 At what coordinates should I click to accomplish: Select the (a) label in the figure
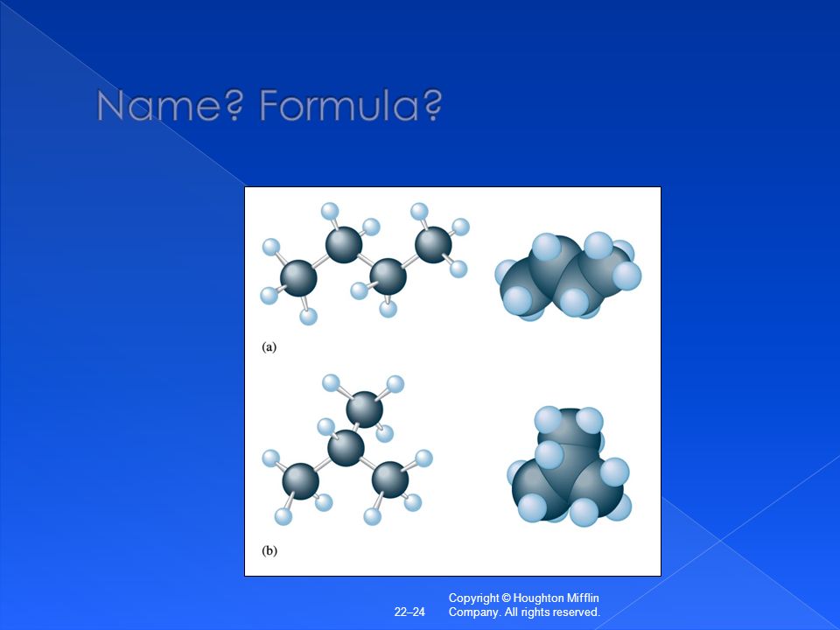click(x=269, y=347)
